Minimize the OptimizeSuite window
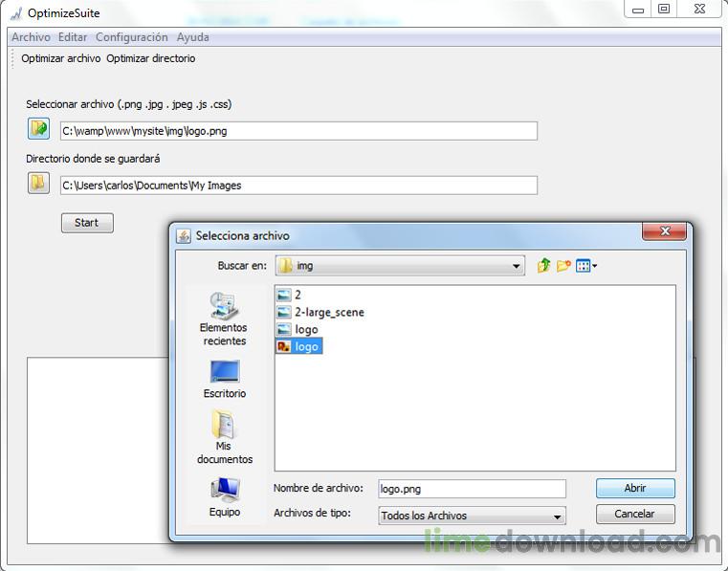The height and width of the screenshot is (571, 728). [638, 10]
